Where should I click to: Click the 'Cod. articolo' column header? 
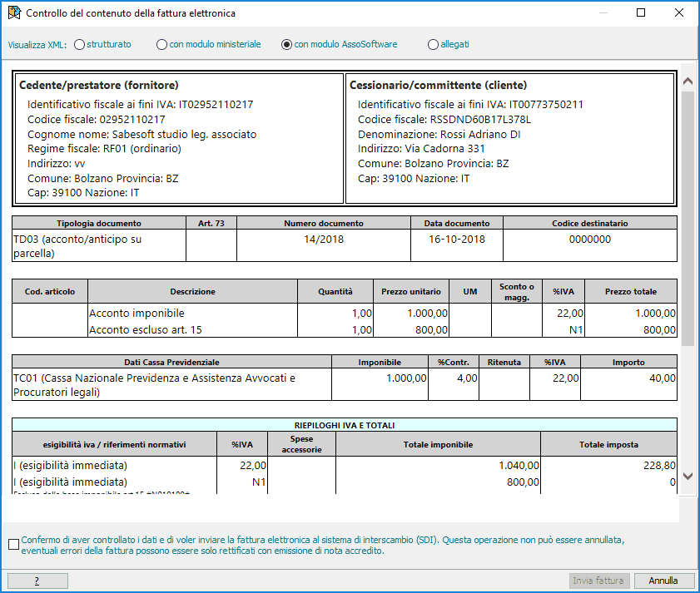50,291
